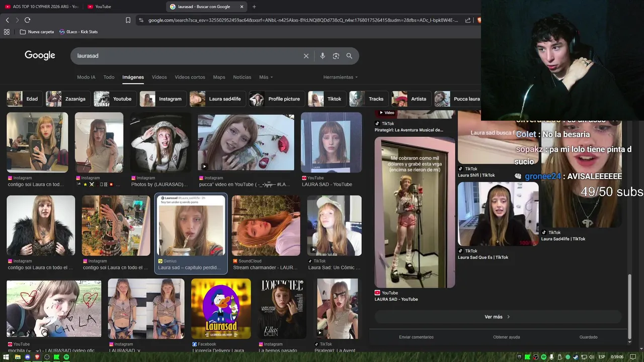Image resolution: width=644 pixels, height=362 pixels.
Task: Open Google Lens image search icon
Action: (336, 56)
